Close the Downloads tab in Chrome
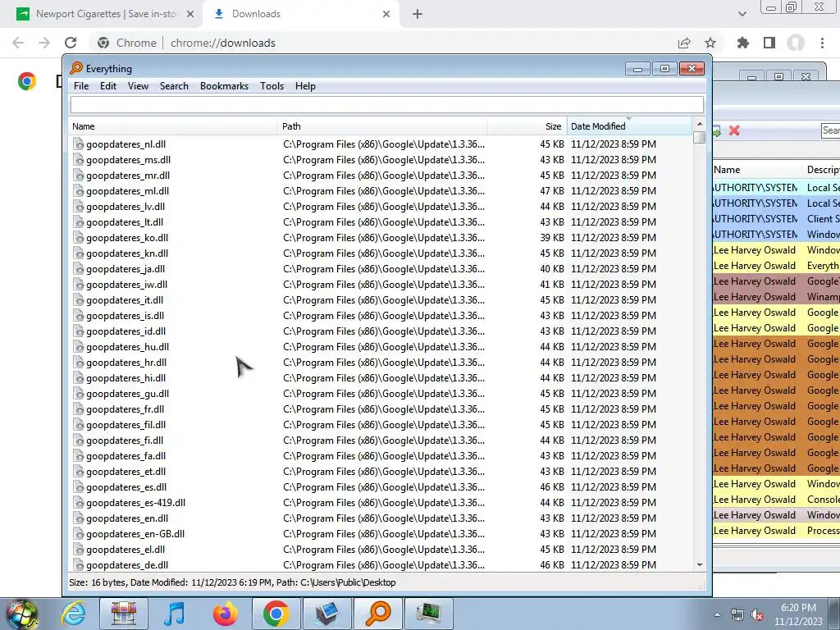The height and width of the screenshot is (630, 840). pyautogui.click(x=386, y=14)
